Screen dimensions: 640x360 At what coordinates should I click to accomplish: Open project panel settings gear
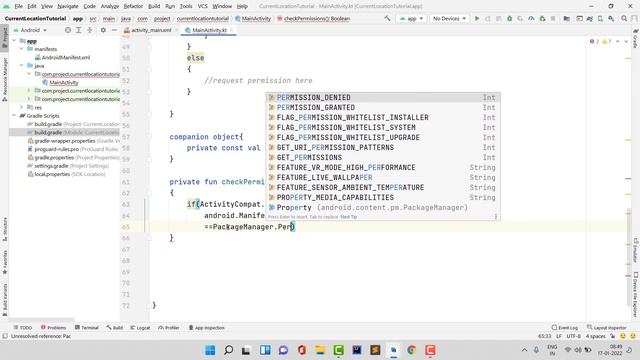(x=103, y=30)
